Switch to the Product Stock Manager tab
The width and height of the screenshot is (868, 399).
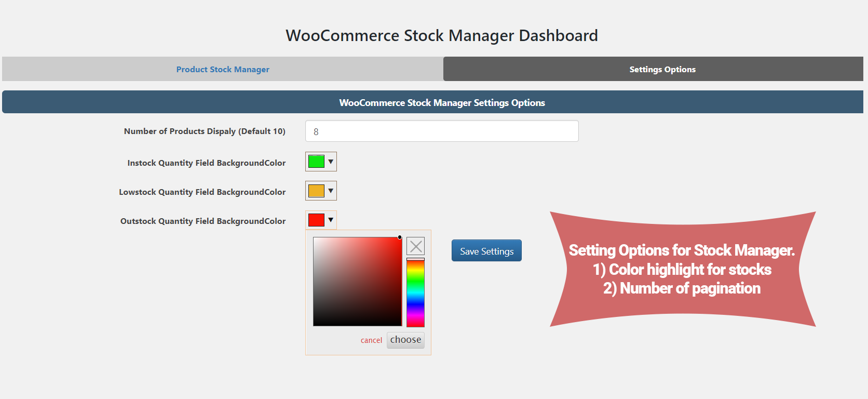click(223, 69)
